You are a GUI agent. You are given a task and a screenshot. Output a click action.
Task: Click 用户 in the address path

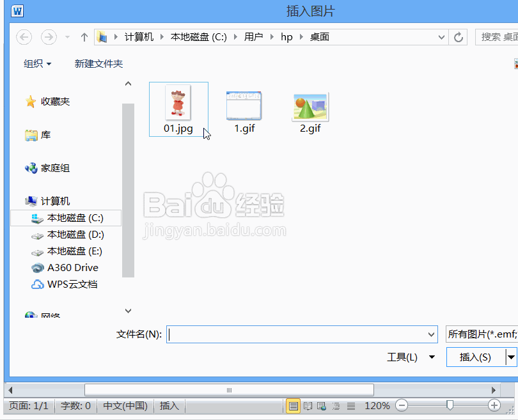pos(253,37)
